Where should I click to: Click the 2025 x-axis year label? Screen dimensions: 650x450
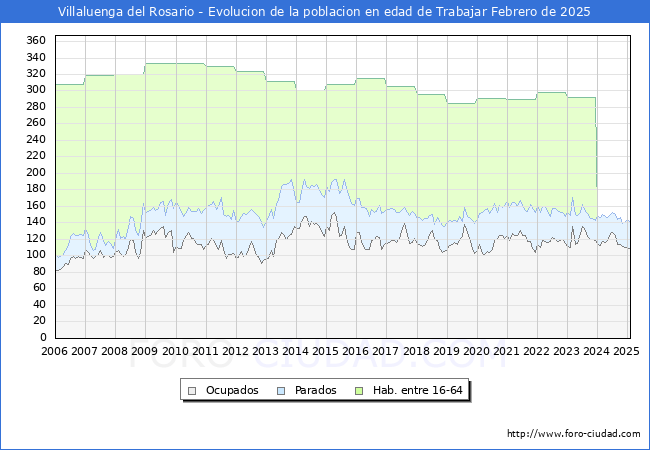click(626, 351)
